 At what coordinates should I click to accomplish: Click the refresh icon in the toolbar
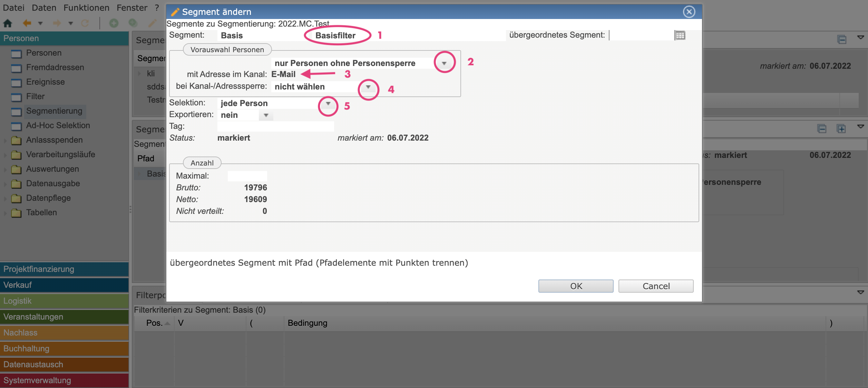pyautogui.click(x=85, y=23)
